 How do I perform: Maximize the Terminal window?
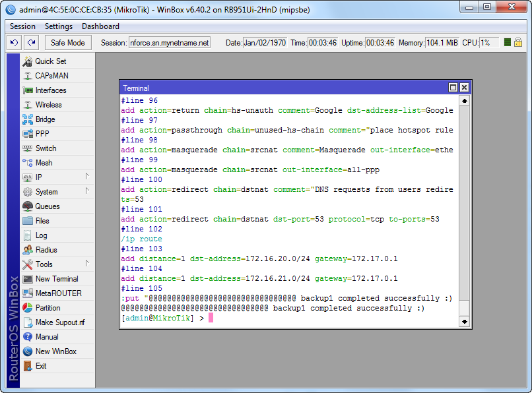453,88
